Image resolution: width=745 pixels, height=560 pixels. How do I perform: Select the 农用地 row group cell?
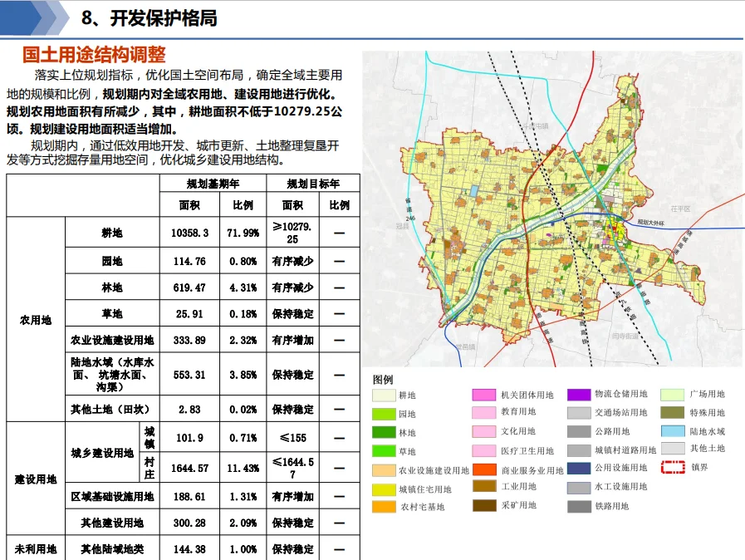click(x=36, y=320)
